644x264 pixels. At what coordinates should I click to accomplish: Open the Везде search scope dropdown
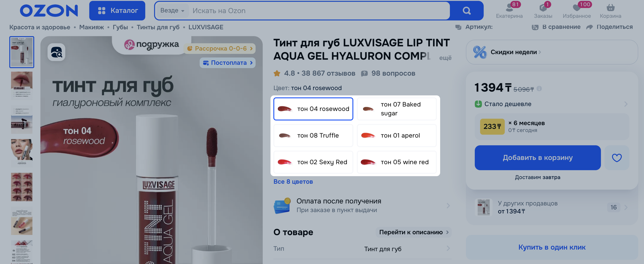(x=172, y=10)
